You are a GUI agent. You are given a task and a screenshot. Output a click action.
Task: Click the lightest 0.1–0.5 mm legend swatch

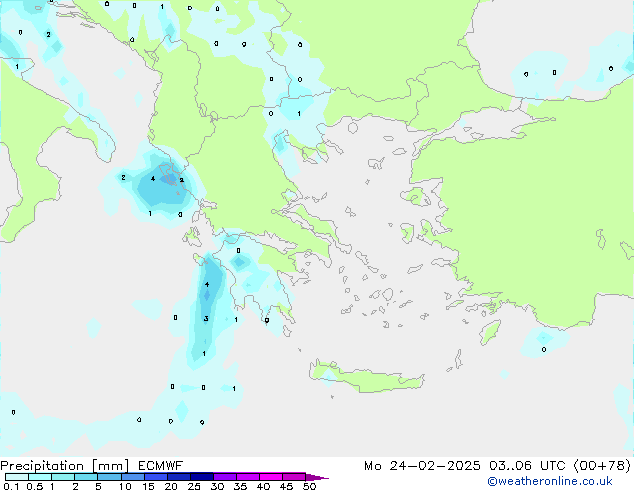[x=17, y=477]
